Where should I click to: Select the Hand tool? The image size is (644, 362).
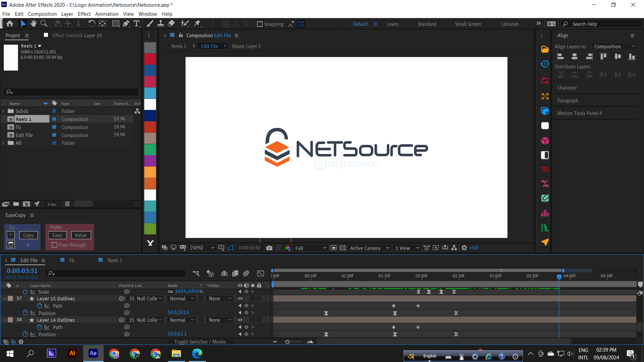[33, 23]
